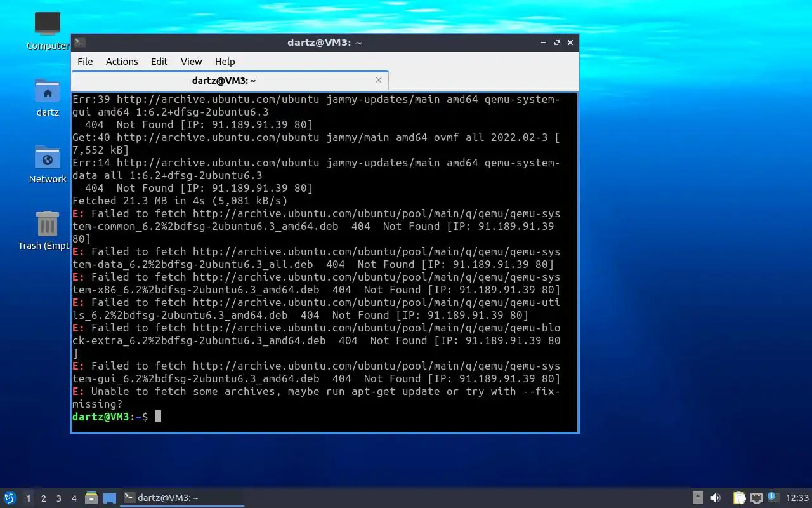The height and width of the screenshot is (508, 812).
Task: Click the "Err:39" line in terminal output
Action: [x=316, y=105]
